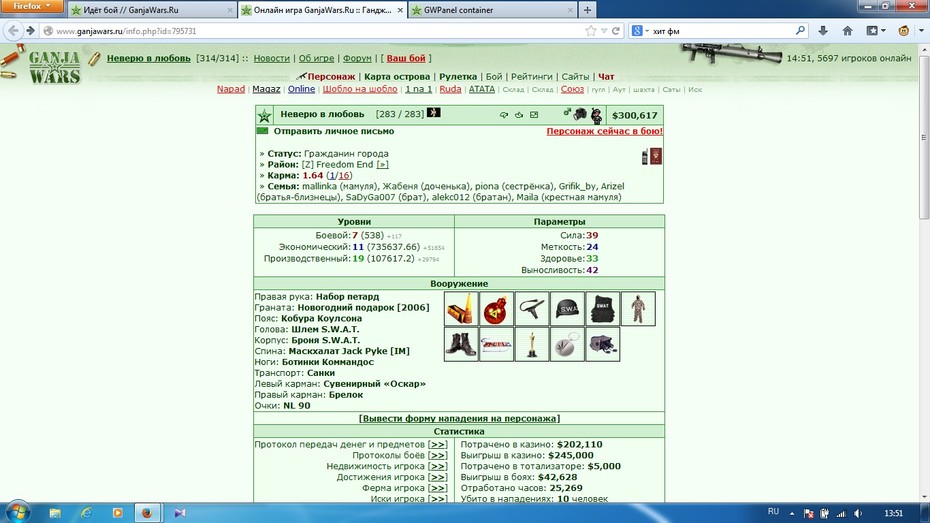Click the 'Шобло на шобло' quick link
The image size is (930, 523).
coord(360,89)
